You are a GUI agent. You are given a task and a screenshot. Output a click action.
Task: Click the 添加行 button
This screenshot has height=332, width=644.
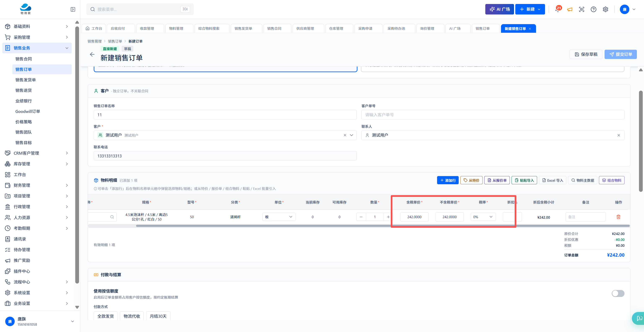(x=448, y=180)
